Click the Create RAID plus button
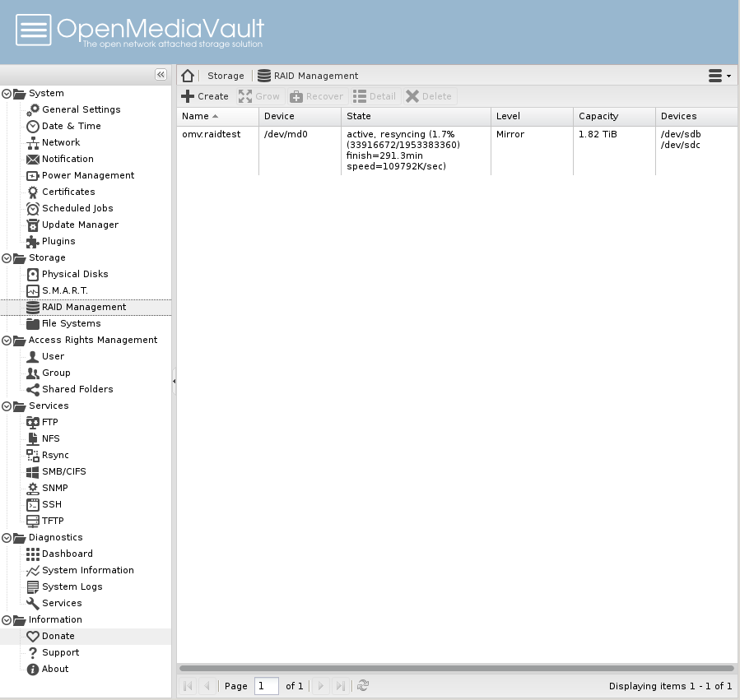The height and width of the screenshot is (700, 740). [x=205, y=96]
